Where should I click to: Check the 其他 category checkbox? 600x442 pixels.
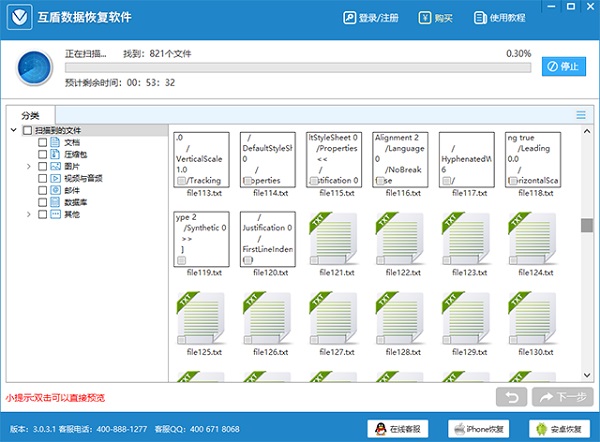point(42,214)
